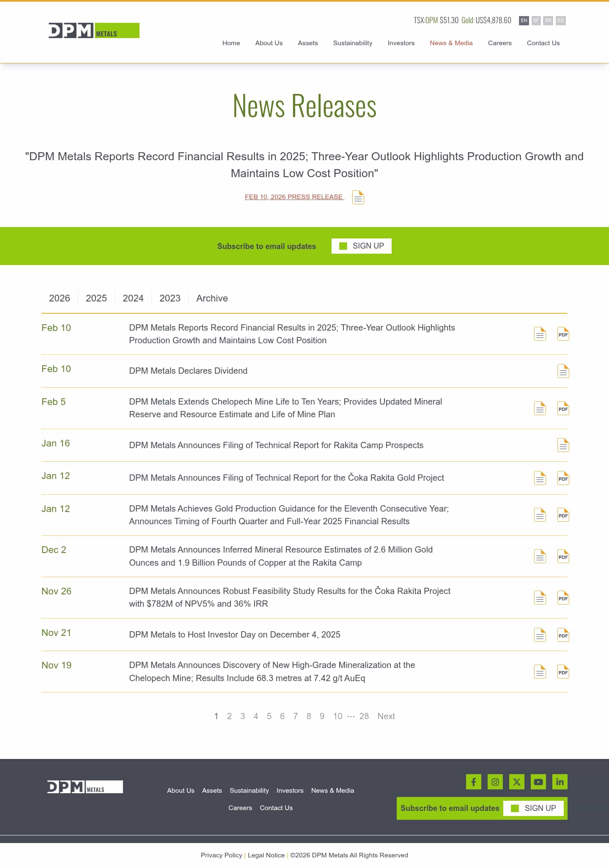Screen dimensions: 609x868
Task: Go to page 10 of news releases
Action: tap(337, 716)
